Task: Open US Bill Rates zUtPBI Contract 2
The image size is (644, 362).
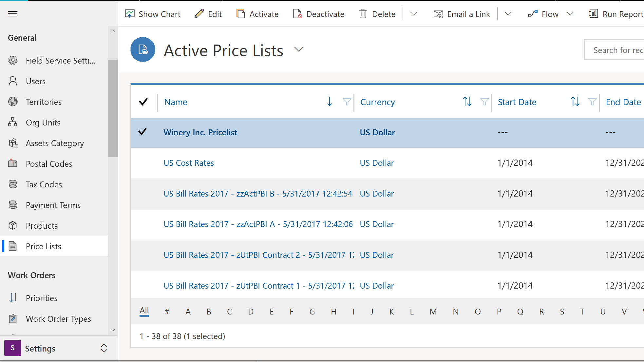Action: tap(259, 255)
